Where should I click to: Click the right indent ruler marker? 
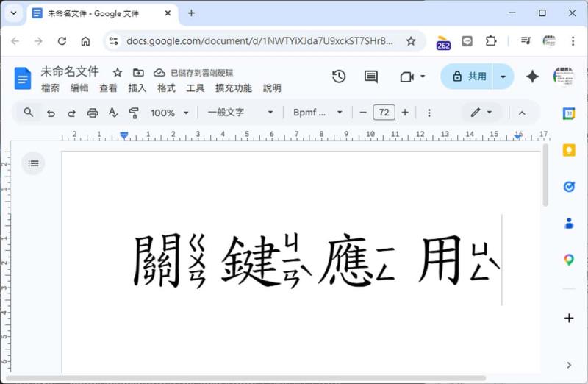[x=518, y=136]
